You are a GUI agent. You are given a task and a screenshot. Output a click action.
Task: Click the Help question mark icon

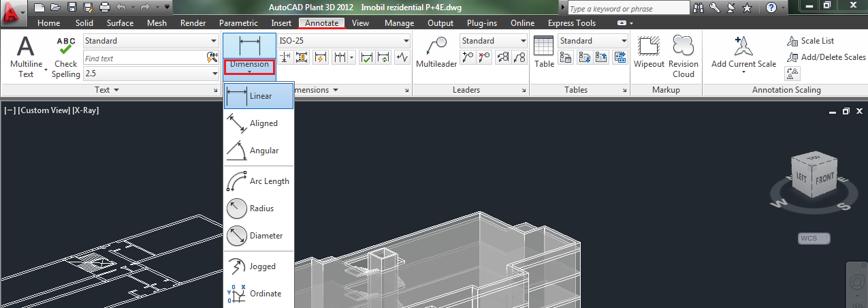pos(771,8)
